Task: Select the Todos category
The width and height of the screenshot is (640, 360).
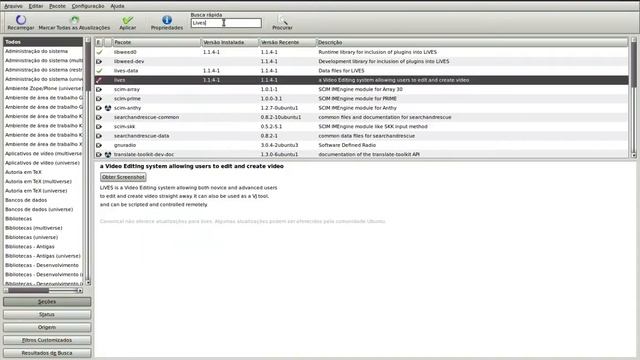Action: (43, 42)
